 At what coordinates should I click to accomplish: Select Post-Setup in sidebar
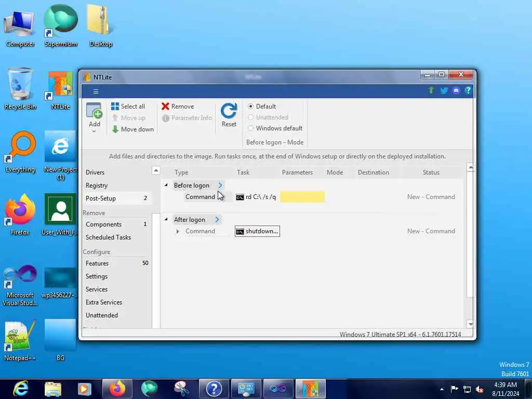[117, 198]
